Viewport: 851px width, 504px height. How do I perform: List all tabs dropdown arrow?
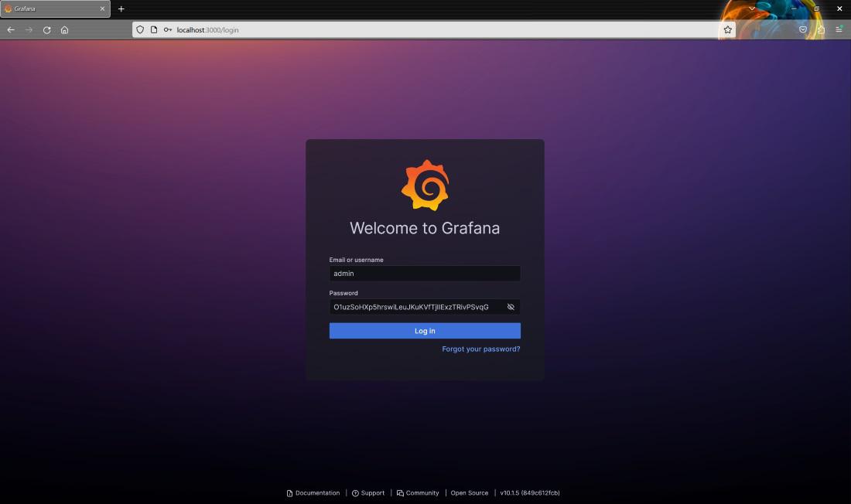pos(752,9)
